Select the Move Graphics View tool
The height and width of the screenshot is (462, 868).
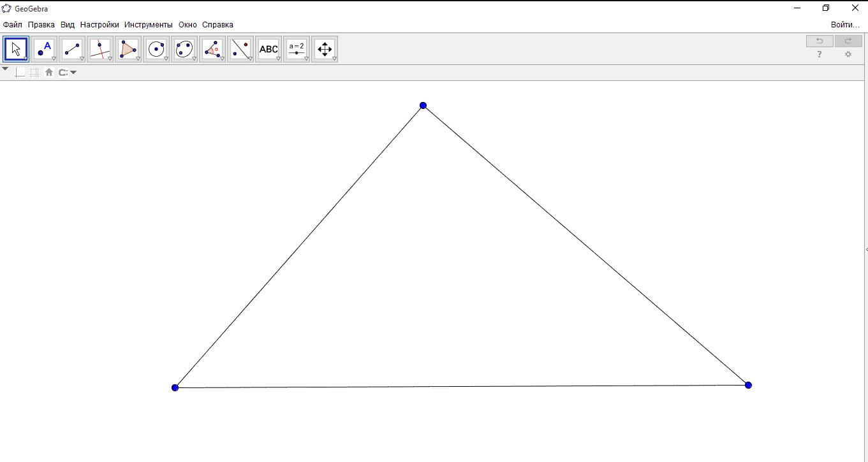click(325, 49)
